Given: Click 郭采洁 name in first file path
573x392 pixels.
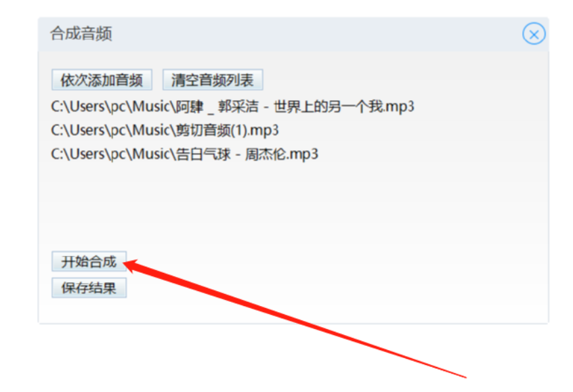Looking at the screenshot, I should coord(238,107).
